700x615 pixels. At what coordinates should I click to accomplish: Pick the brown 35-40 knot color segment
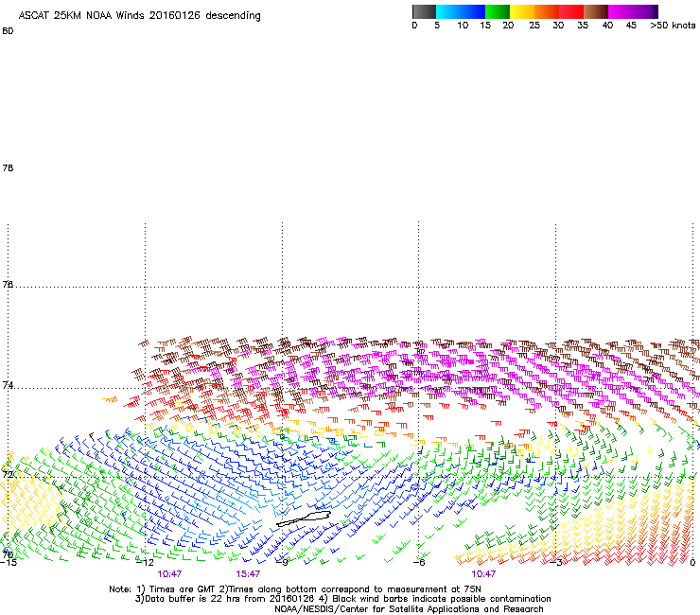[596, 11]
